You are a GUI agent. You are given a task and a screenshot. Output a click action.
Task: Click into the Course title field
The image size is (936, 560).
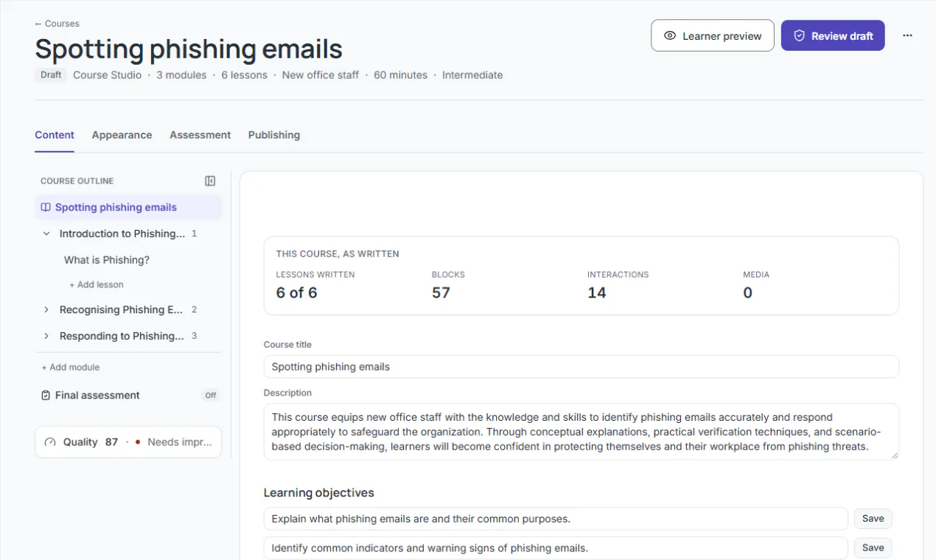(581, 367)
